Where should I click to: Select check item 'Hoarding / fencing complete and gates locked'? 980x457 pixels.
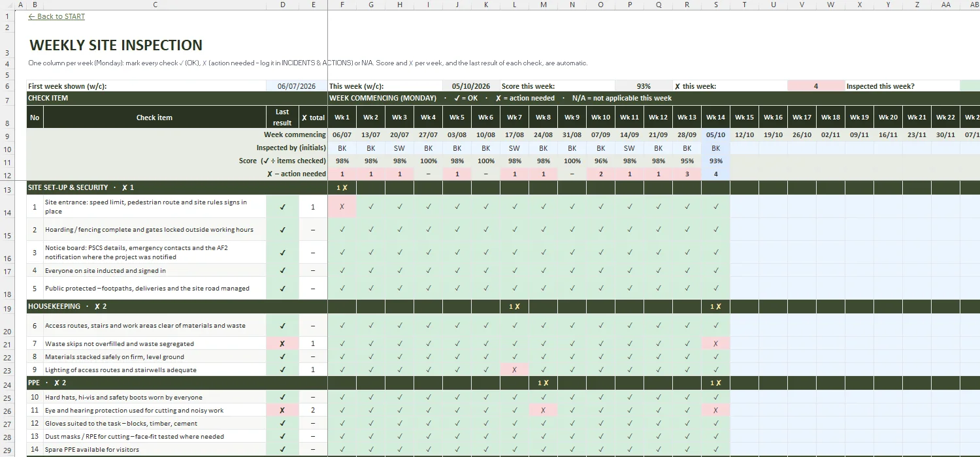click(155, 230)
